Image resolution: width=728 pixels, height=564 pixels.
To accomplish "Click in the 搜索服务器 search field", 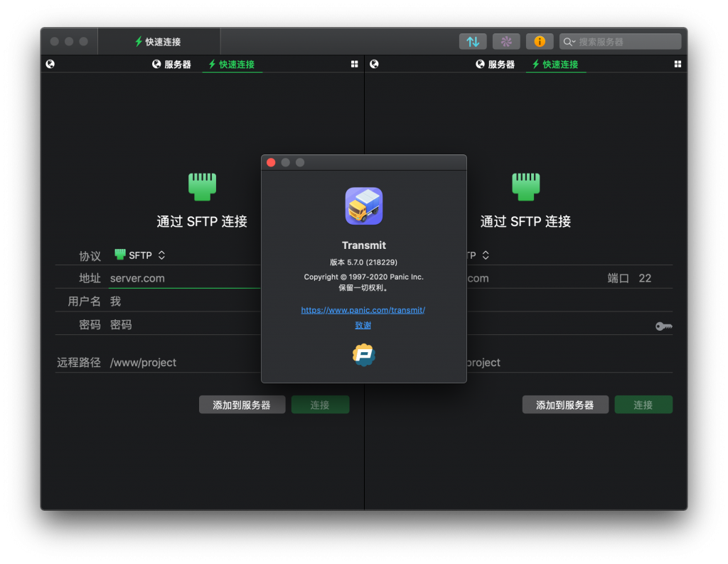I will coord(620,42).
